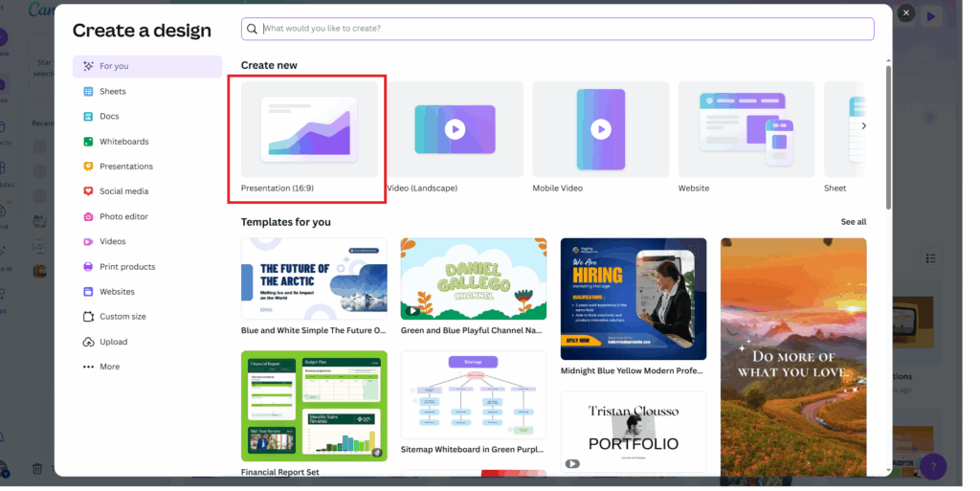Select the Sheets icon in sidebar

tap(88, 91)
